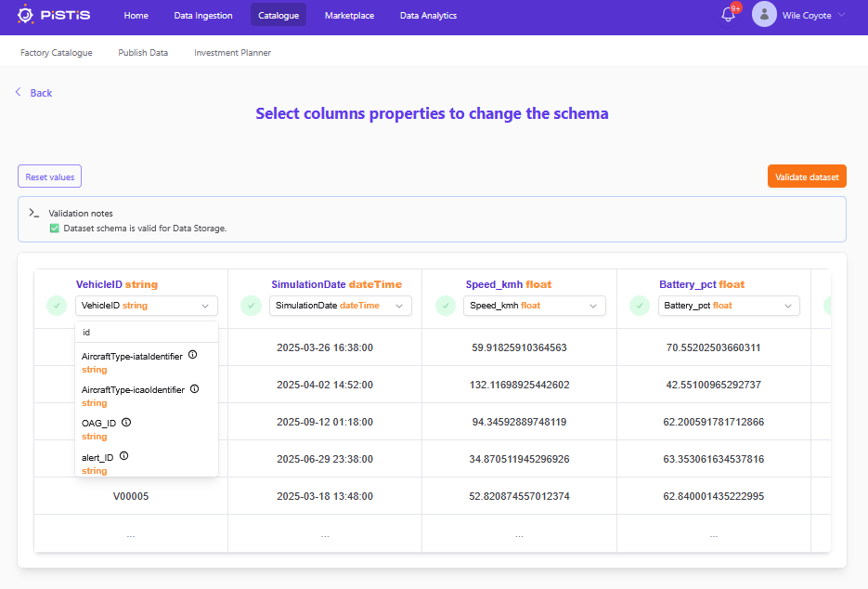Click the green check beside Battery_pct
Screen dimensions: 868x589
point(640,306)
